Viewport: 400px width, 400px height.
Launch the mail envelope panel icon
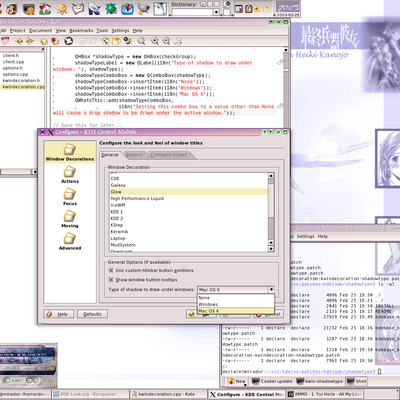point(78,9)
